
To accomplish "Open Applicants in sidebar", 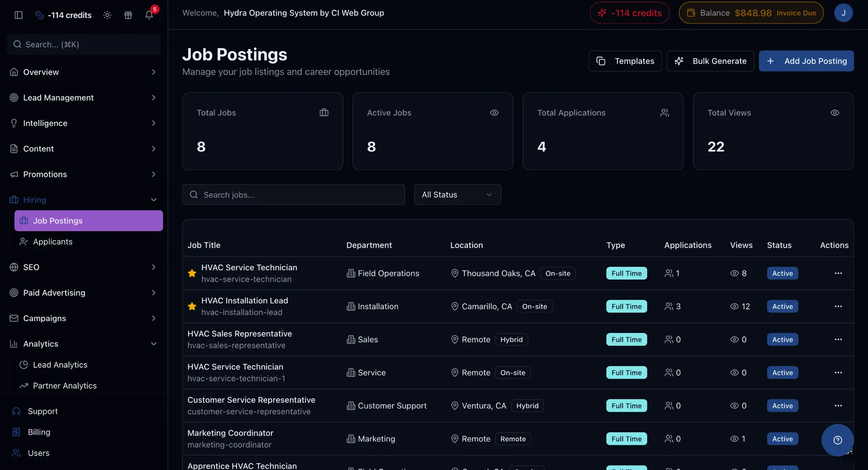I will 89,242.
